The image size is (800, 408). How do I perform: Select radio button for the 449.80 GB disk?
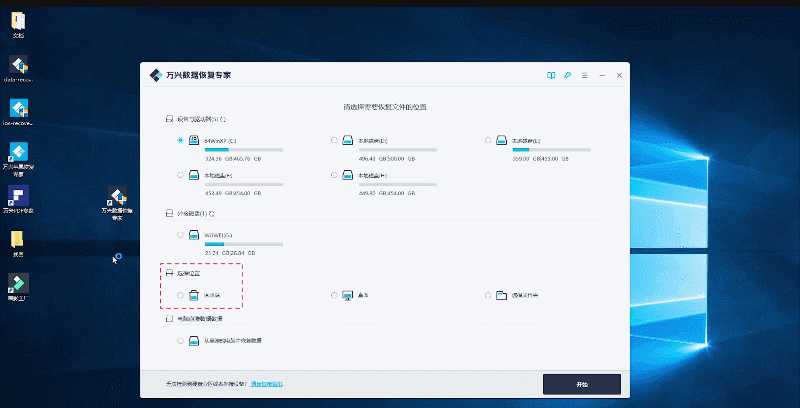[x=334, y=175]
